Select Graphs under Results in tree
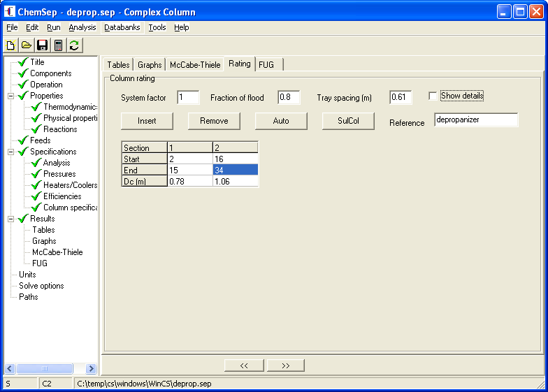The image size is (548, 392). point(44,241)
